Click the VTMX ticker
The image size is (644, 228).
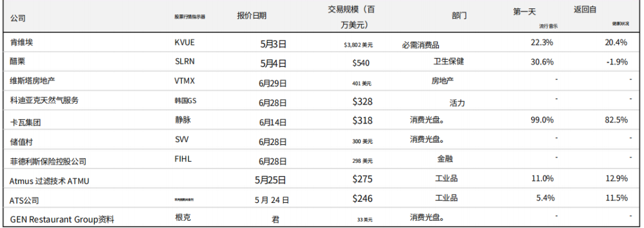184,81
